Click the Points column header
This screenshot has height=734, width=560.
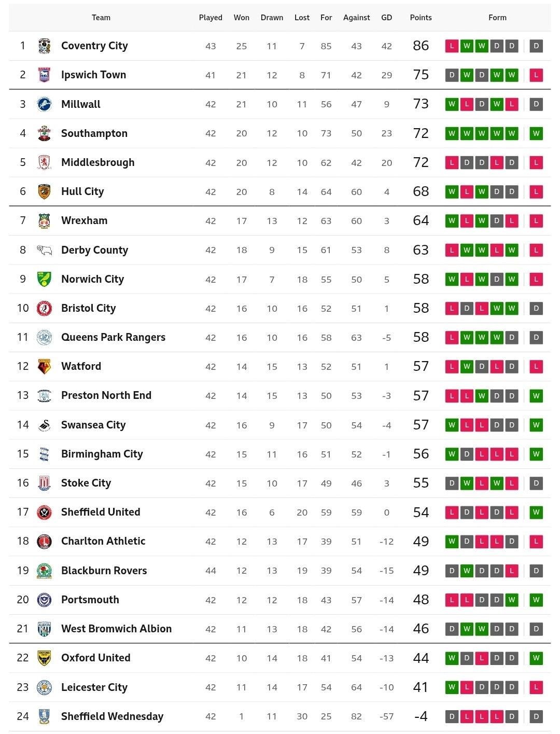[x=421, y=18]
